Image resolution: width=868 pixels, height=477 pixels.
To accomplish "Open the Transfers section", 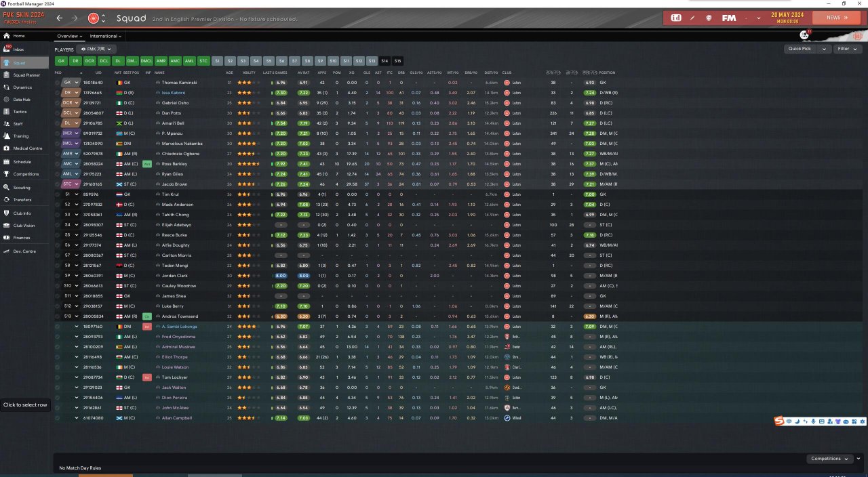I will [24, 200].
